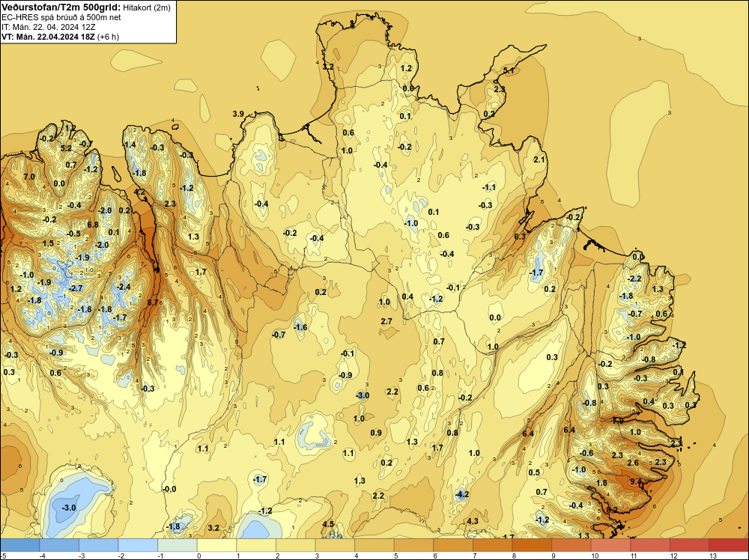This screenshot has height=560, width=749.
Task: Click the temperature value 2.7 on the map
Action: click(x=386, y=321)
